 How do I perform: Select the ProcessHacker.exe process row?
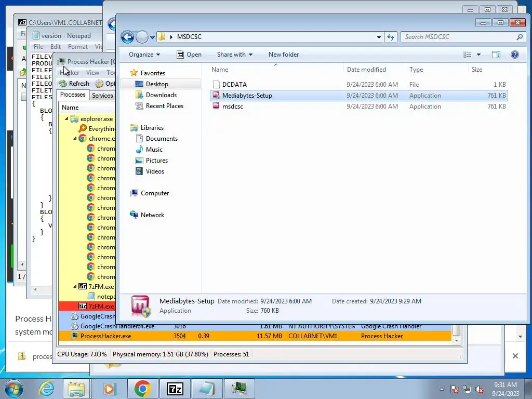point(255,336)
